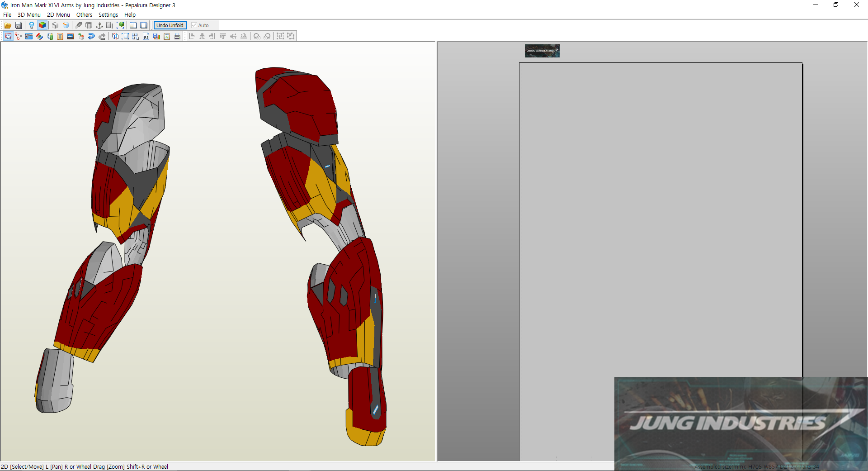Image resolution: width=868 pixels, height=471 pixels.
Task: Select the edit flaps tool icon
Action: click(50, 36)
